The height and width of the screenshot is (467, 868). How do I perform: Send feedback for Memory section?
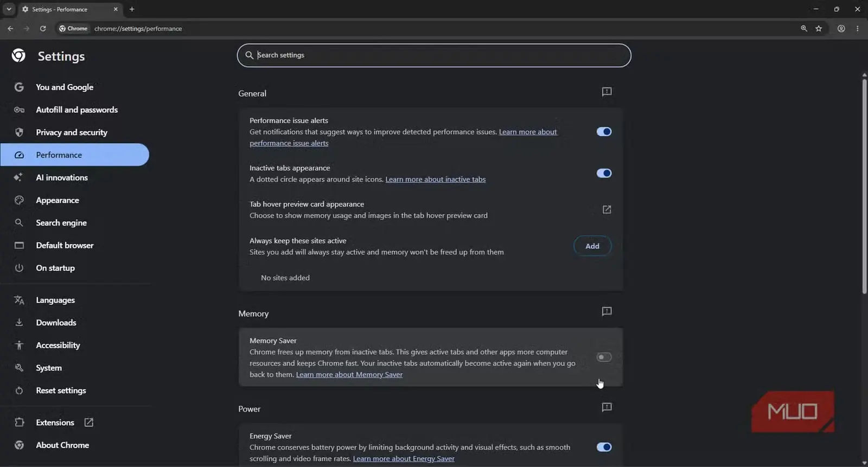click(607, 311)
